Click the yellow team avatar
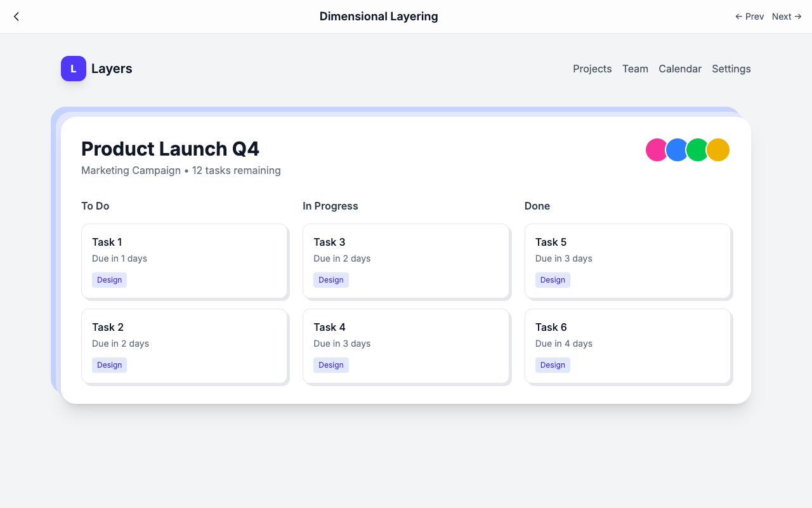Viewport: 812px width, 508px height. point(718,150)
